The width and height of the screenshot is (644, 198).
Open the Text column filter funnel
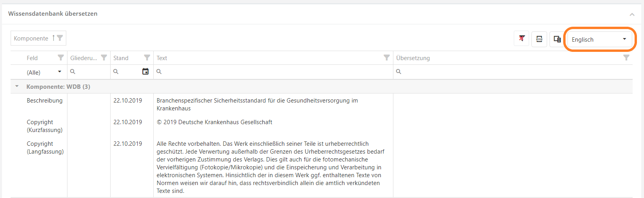[x=387, y=58]
